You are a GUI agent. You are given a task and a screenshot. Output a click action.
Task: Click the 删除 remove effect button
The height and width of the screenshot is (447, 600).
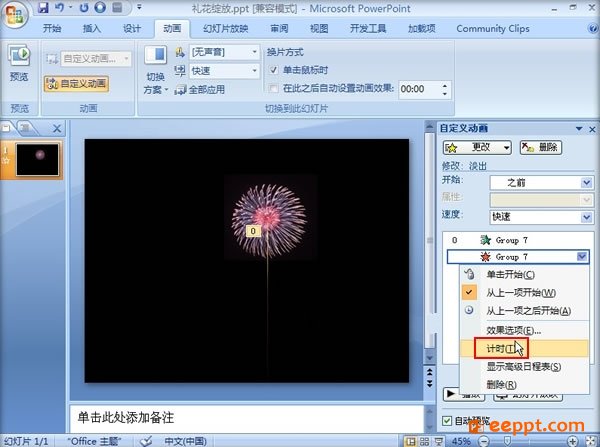[x=541, y=147]
